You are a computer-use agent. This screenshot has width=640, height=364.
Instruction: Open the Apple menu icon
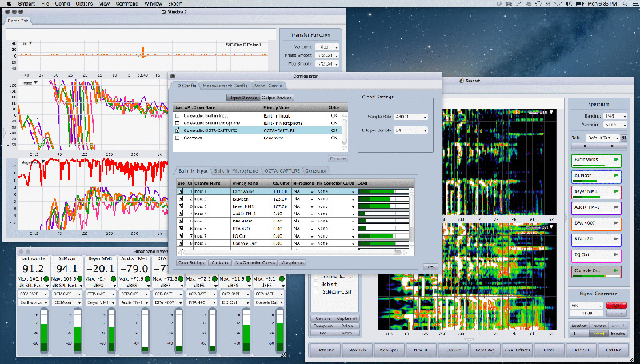(x=9, y=3)
